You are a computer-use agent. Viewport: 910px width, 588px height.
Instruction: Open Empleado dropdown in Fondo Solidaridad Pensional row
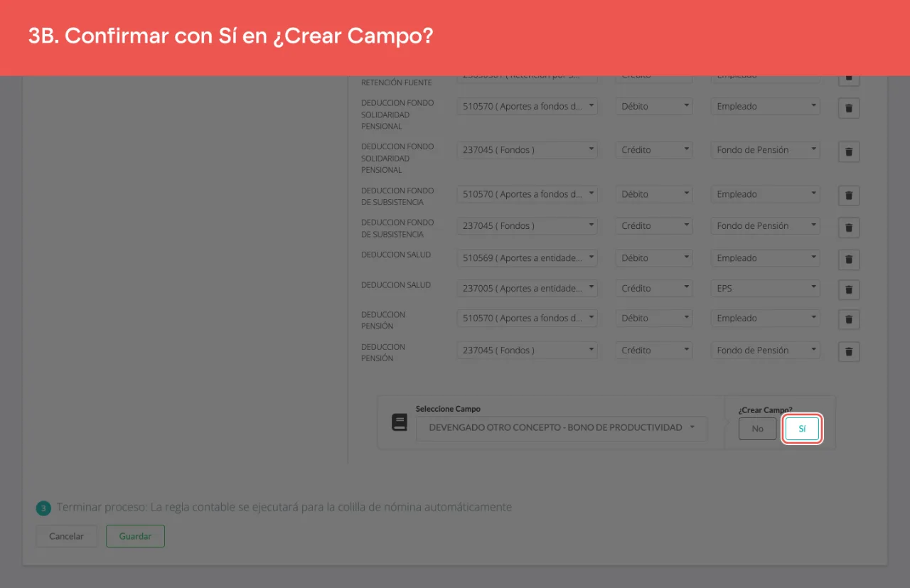[766, 107]
